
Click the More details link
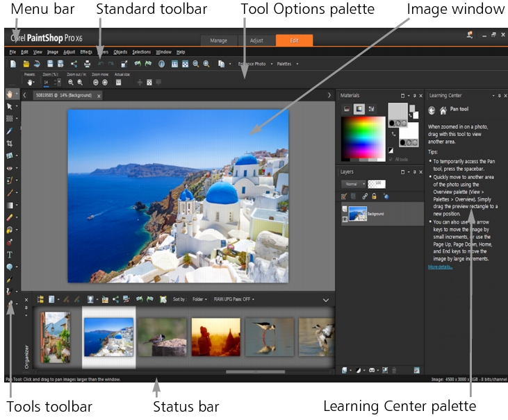pos(439,267)
